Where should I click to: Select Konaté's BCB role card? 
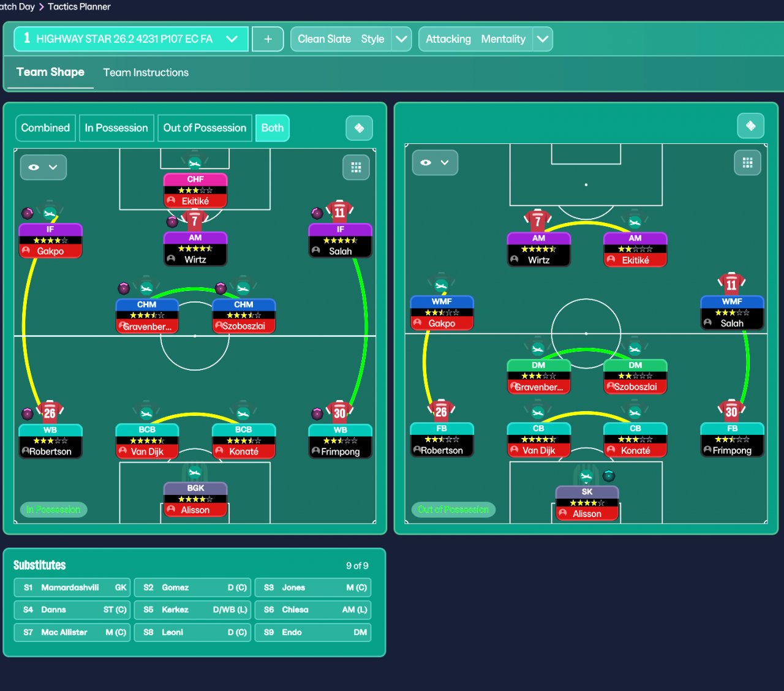click(x=244, y=441)
